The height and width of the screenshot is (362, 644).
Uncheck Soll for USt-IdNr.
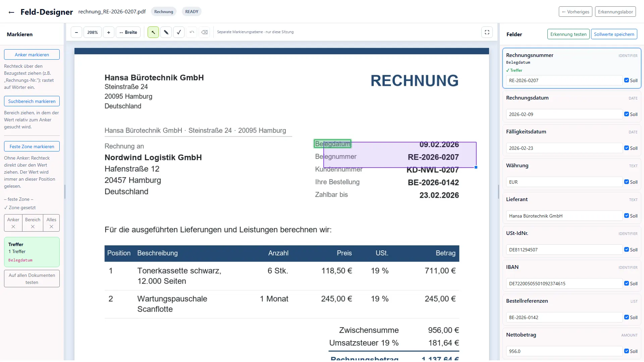tap(627, 249)
